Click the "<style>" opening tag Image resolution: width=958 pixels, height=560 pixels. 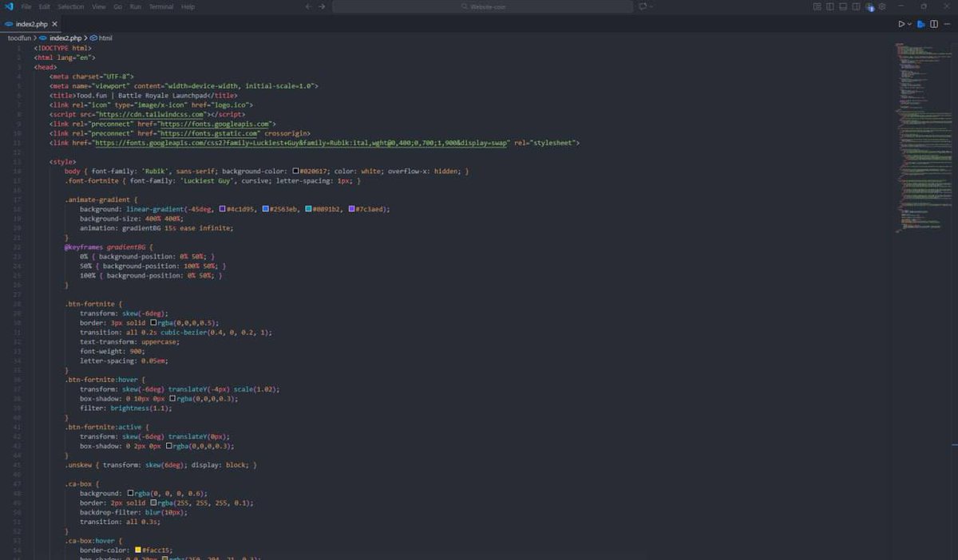pos(62,162)
